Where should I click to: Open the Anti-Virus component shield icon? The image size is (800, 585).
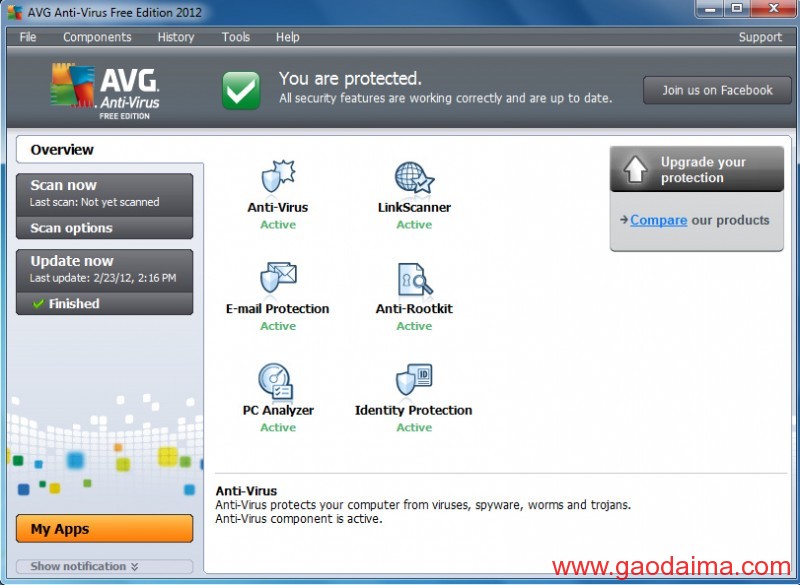(278, 176)
